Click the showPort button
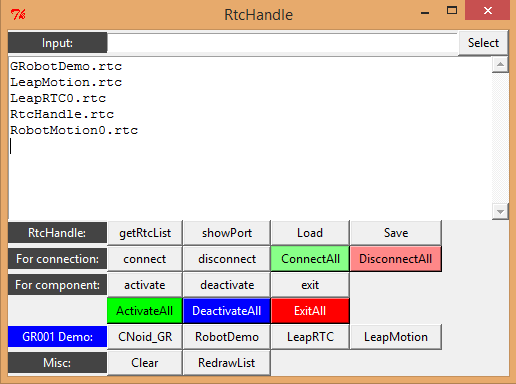Image resolution: width=516 pixels, height=384 pixels. 227,233
